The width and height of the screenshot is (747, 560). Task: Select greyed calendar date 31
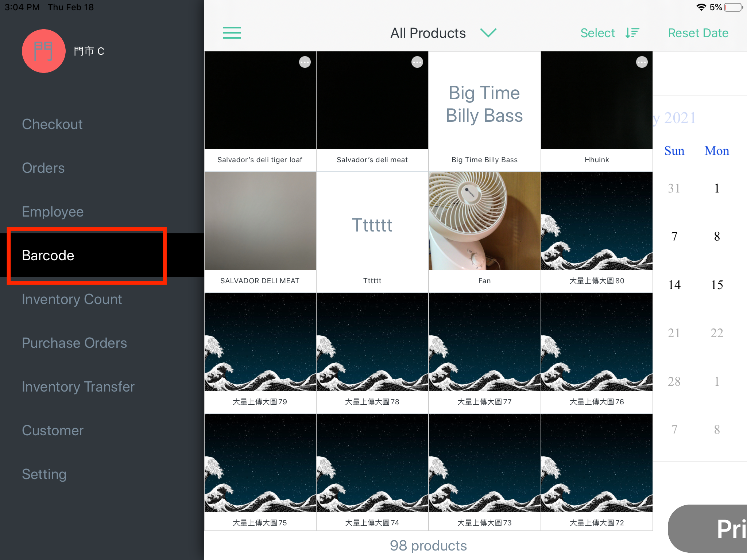pos(674,188)
